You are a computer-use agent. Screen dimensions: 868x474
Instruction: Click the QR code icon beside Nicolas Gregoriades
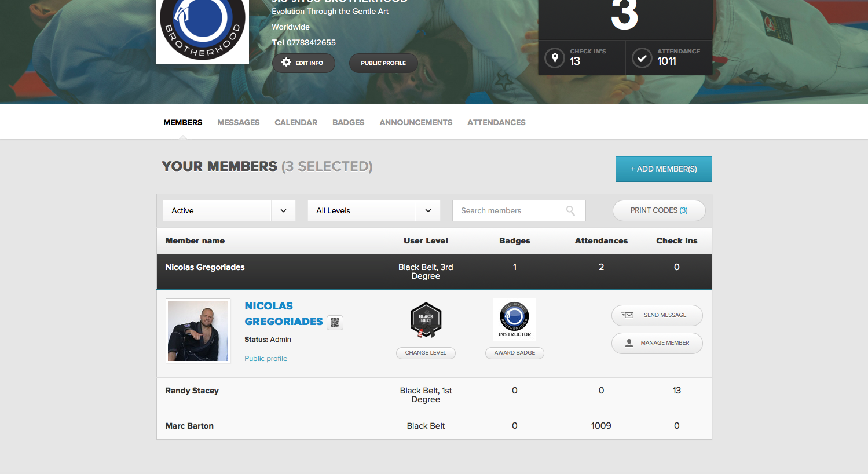coord(335,323)
